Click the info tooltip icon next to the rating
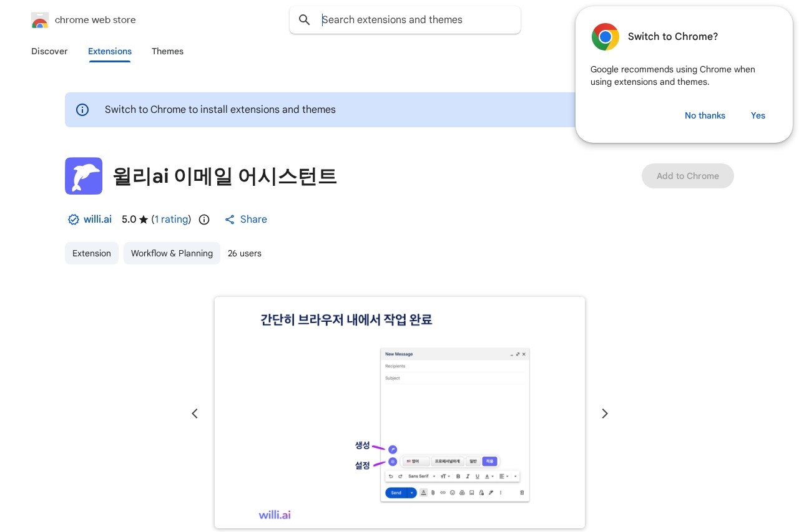Viewport: 799px width, 532px height. (x=204, y=220)
